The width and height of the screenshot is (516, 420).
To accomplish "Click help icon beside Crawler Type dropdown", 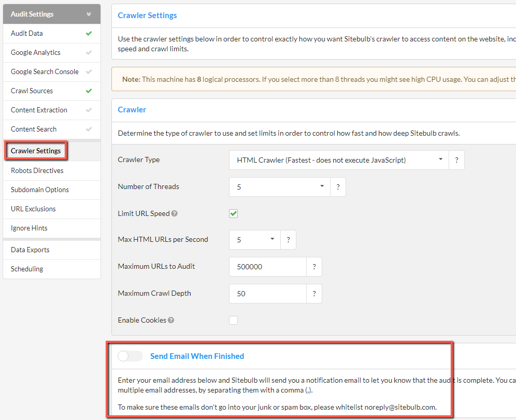I will click(456, 160).
